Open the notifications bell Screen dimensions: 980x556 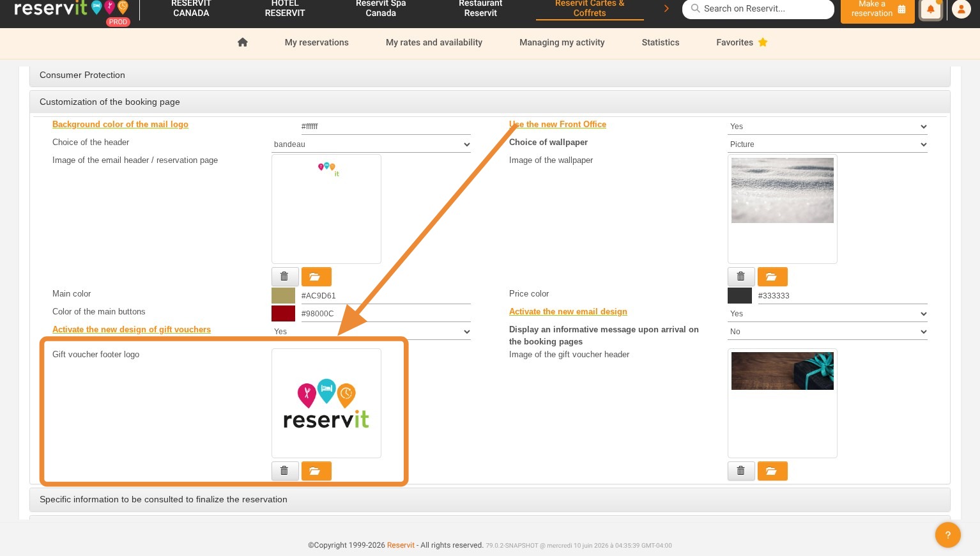(931, 10)
